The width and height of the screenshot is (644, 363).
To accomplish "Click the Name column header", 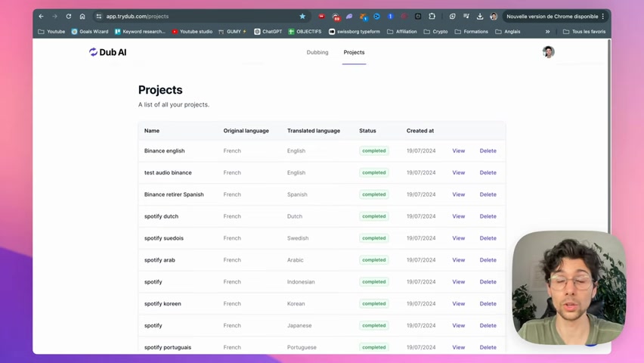I will (x=152, y=131).
